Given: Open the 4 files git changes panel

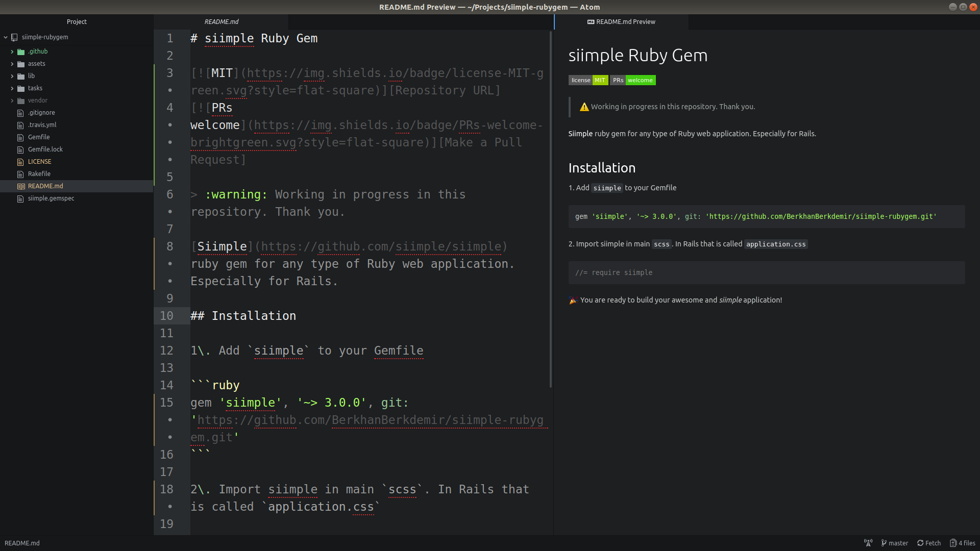Looking at the screenshot, I should [x=963, y=543].
